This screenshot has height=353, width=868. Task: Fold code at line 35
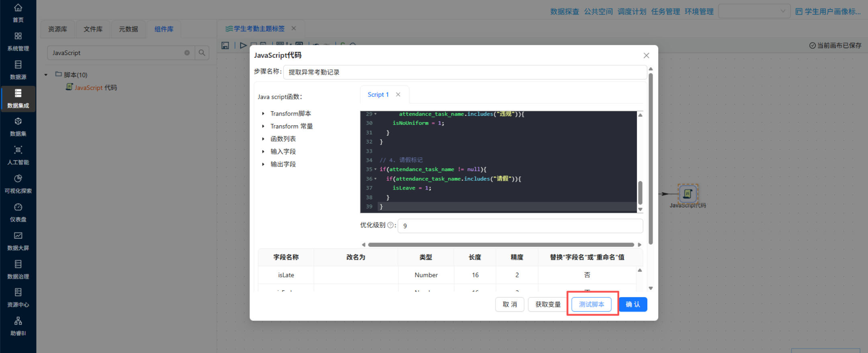click(x=375, y=169)
